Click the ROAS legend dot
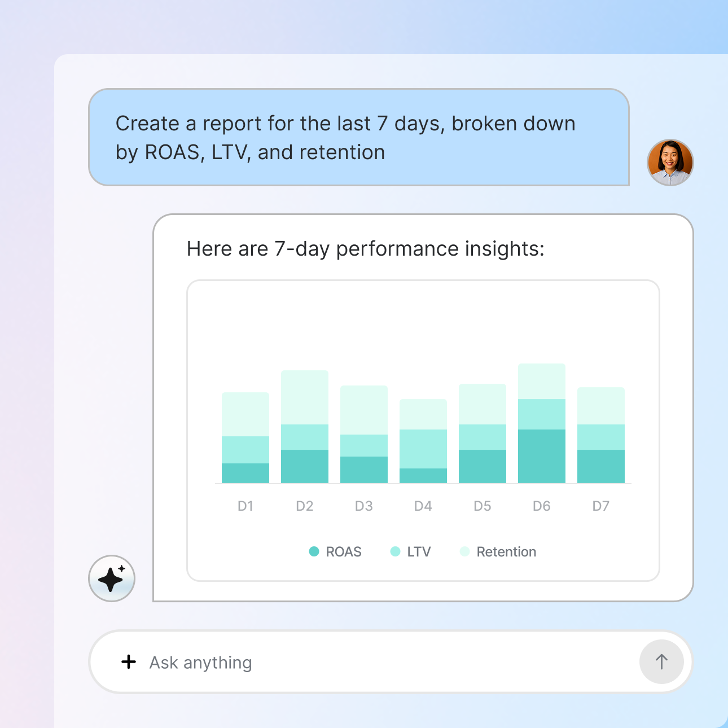This screenshot has height=728, width=728. [313, 551]
